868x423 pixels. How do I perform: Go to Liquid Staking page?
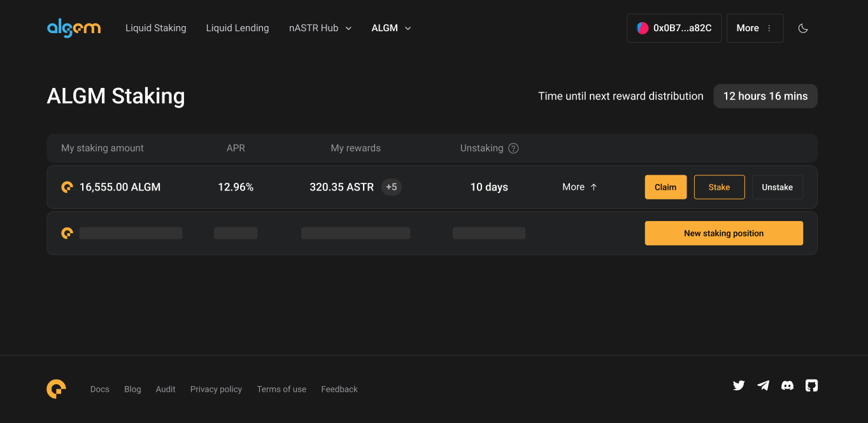[x=156, y=28]
